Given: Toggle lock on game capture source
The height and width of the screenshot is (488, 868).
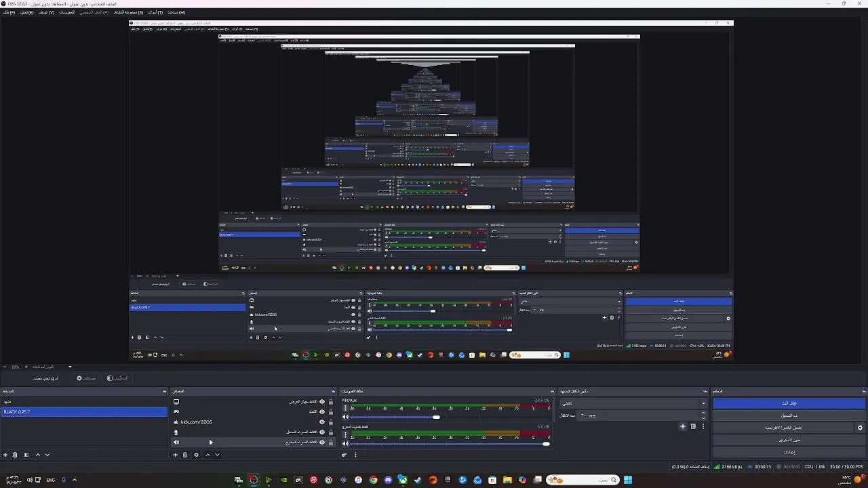Looking at the screenshot, I should (x=331, y=411).
